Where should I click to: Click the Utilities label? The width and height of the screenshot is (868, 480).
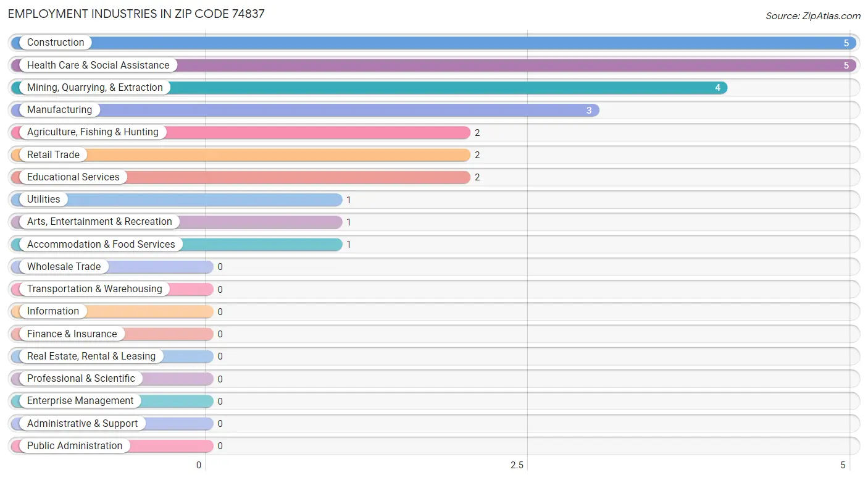point(44,200)
